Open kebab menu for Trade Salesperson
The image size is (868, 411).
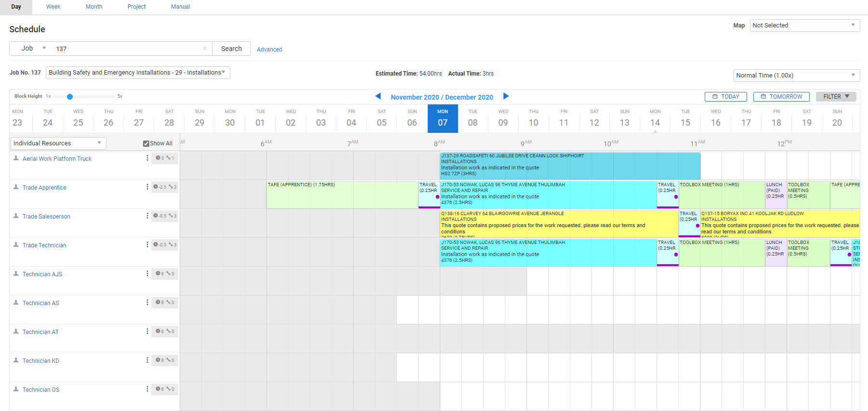click(x=147, y=216)
